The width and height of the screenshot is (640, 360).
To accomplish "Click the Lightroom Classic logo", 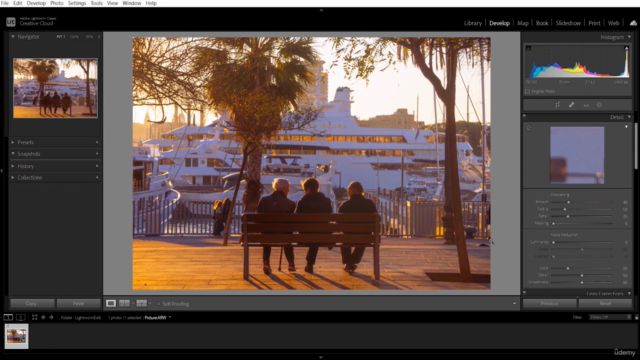I will (11, 22).
